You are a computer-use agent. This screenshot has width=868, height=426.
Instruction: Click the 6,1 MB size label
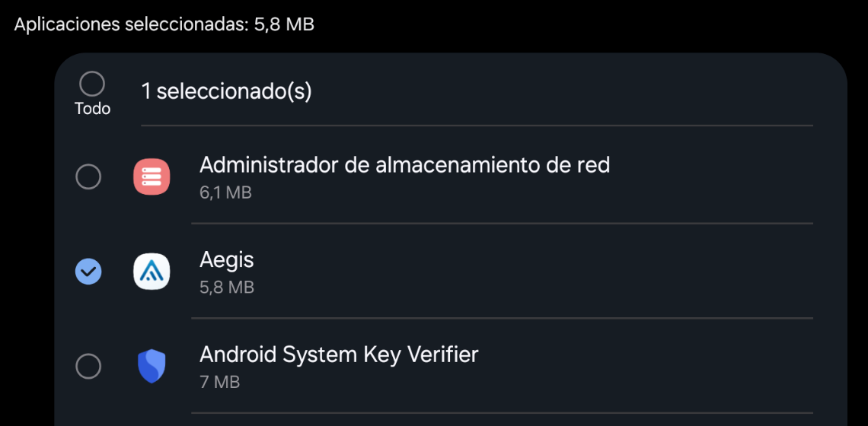coord(226,193)
